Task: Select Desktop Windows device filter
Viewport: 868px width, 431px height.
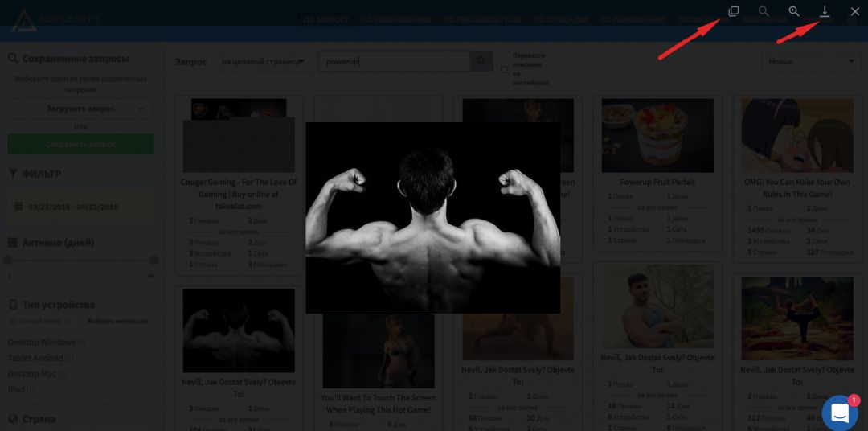Action: (x=42, y=343)
